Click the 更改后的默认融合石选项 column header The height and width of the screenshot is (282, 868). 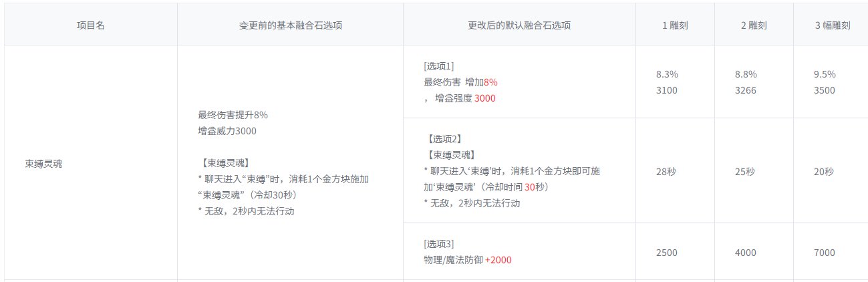pyautogui.click(x=519, y=25)
